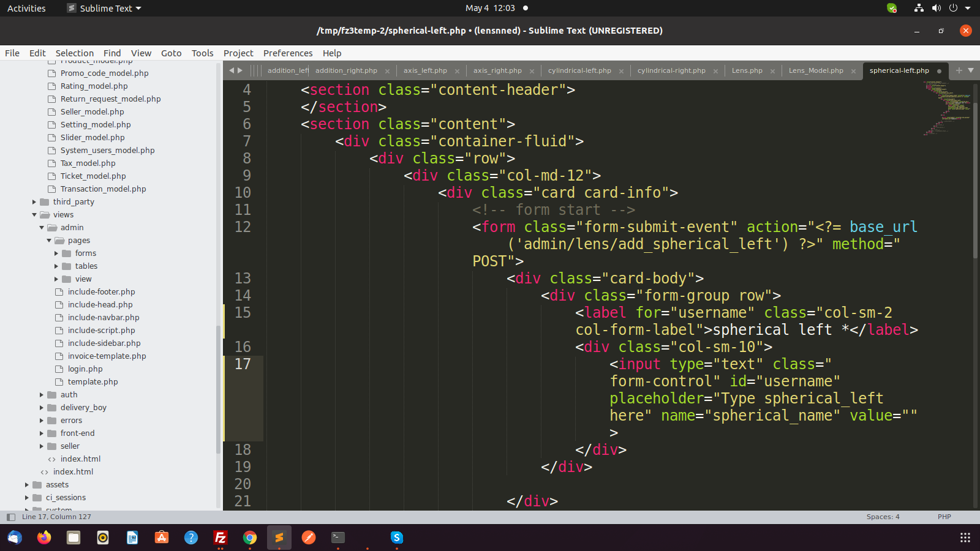Screen dimensions: 980x551
Task: Open the Terminal from the dock
Action: tap(338, 538)
